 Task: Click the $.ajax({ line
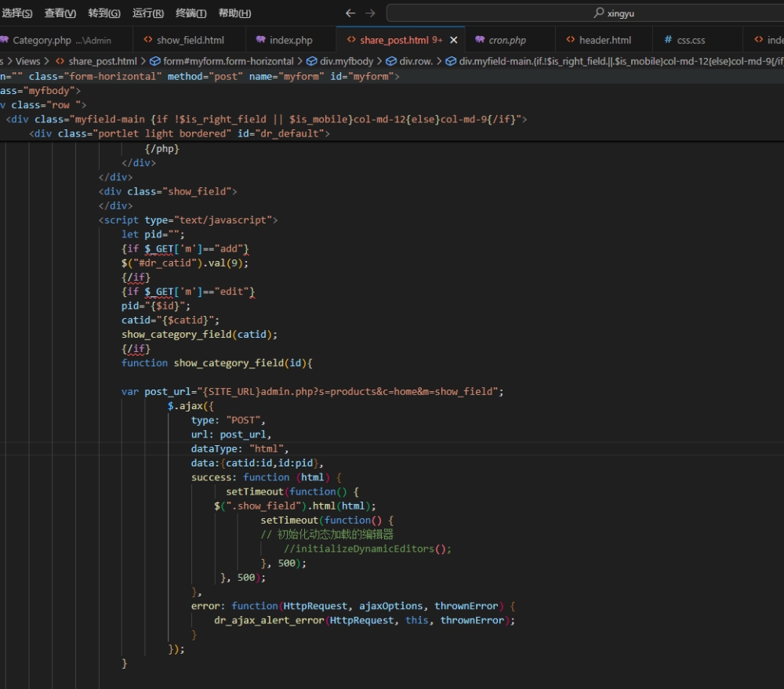pyautogui.click(x=191, y=406)
